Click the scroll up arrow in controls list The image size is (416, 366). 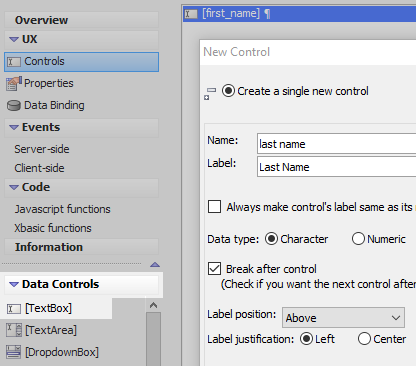point(153,305)
